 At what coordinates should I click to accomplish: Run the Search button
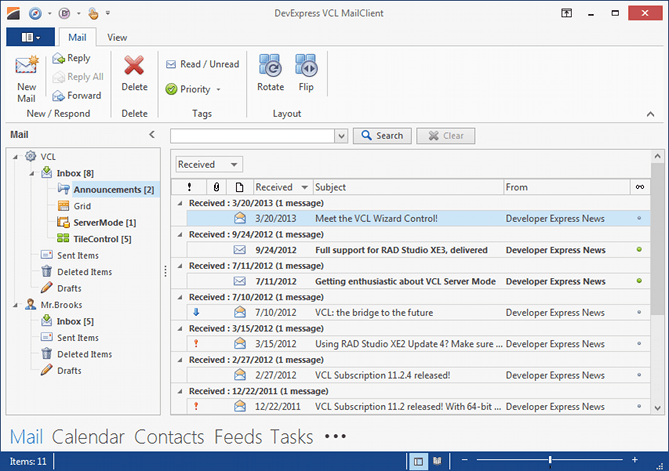click(382, 136)
